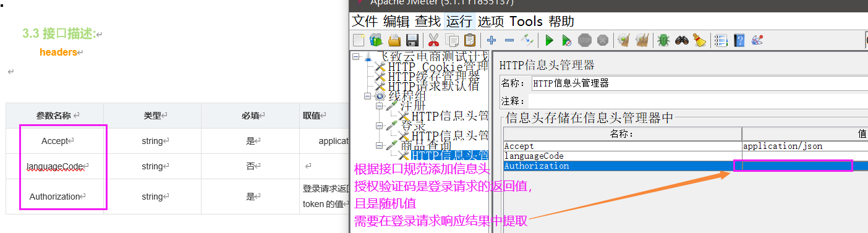Click Accept cell in the document table

point(55,141)
